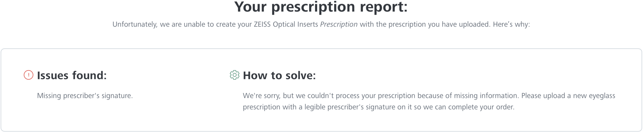The image size is (644, 133).
Task: Click the red exclamation alert icon
Action: (x=28, y=75)
